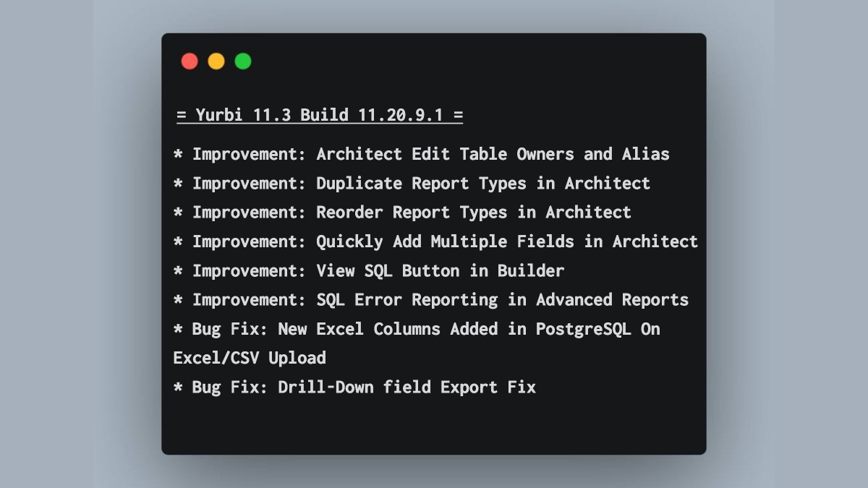Screen dimensions: 868x488
Task: Click the asterisk before Drill-Down bug fix
Action: [x=178, y=388]
